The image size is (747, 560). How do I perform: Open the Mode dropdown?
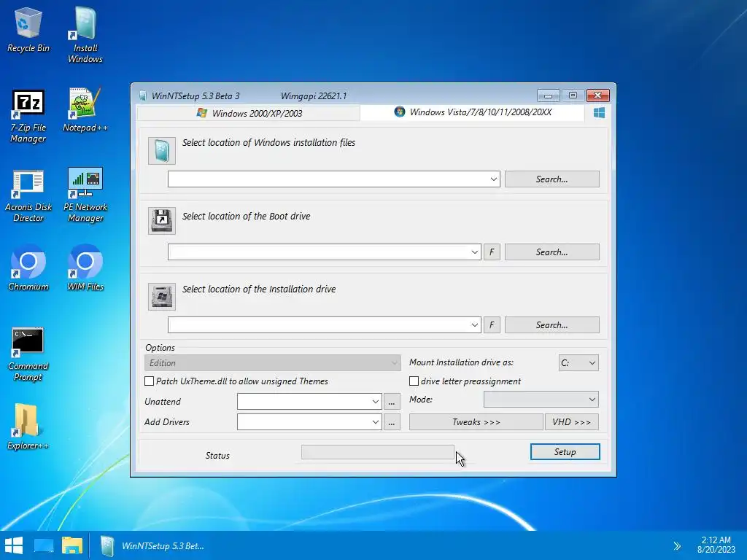[x=541, y=399]
